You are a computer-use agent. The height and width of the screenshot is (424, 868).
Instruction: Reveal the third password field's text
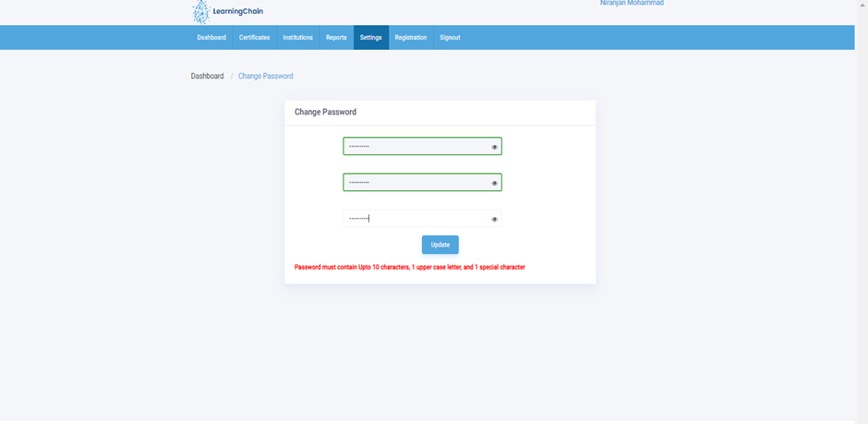coord(494,219)
